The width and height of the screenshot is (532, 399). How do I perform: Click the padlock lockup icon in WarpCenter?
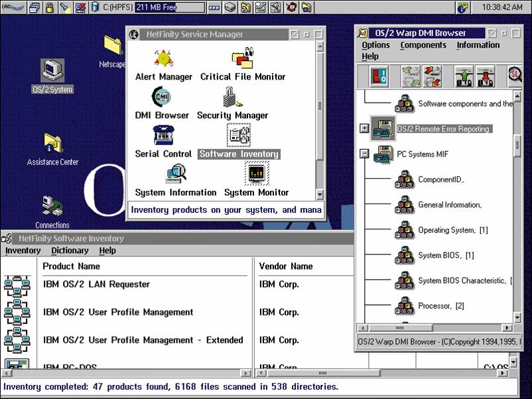49,7
